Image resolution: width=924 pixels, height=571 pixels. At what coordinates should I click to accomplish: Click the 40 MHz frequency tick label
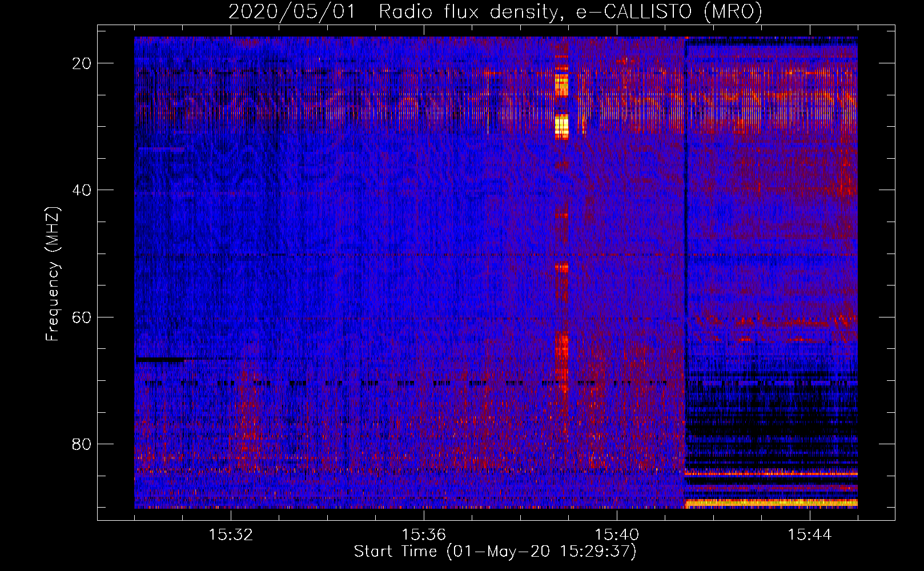point(82,190)
